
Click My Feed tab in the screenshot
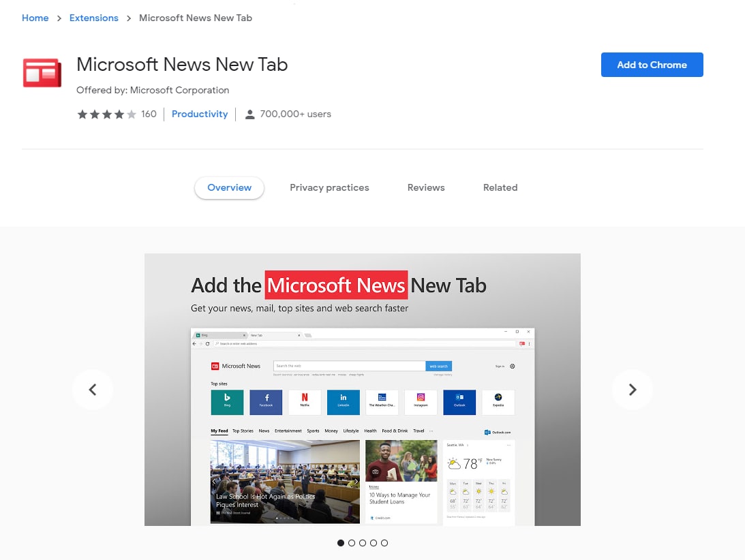(x=219, y=431)
